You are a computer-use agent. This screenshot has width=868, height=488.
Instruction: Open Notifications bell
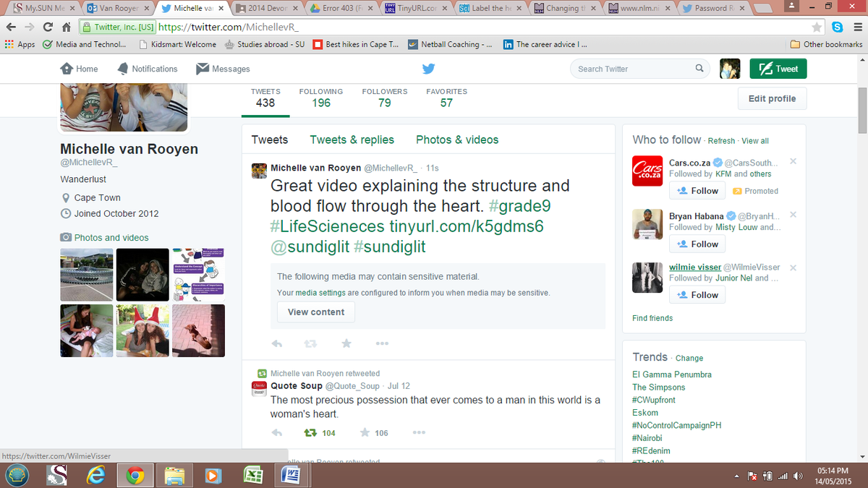tap(146, 69)
